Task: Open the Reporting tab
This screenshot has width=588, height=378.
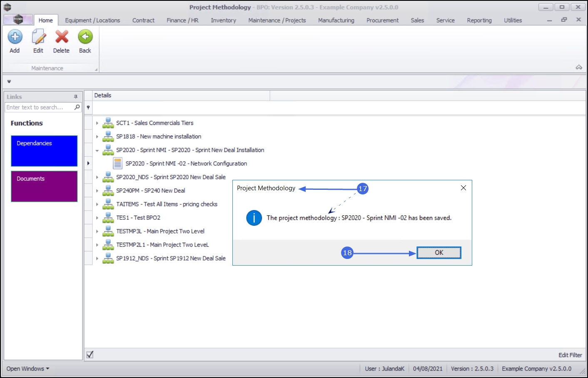Action: pyautogui.click(x=479, y=20)
